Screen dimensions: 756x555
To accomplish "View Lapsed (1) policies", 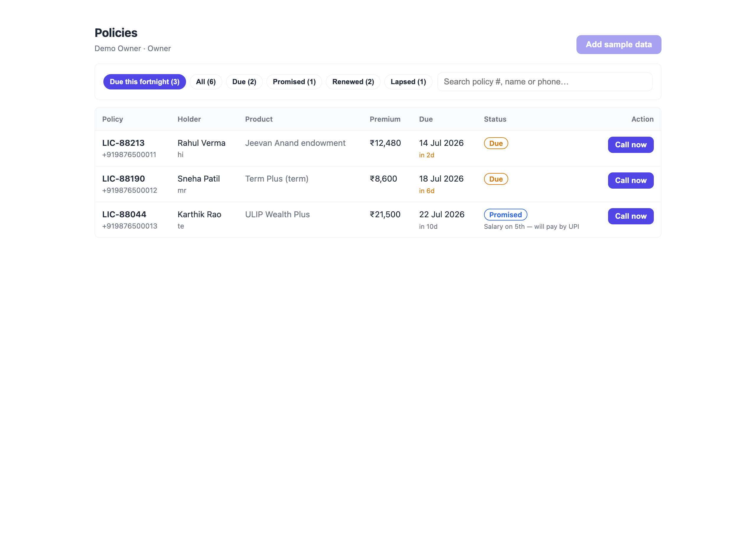I will click(408, 82).
